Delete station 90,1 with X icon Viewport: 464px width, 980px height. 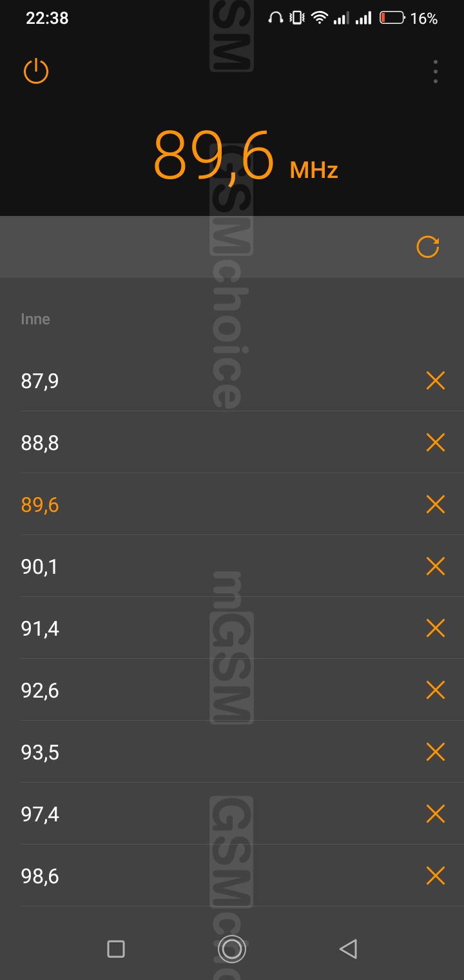[x=436, y=566]
